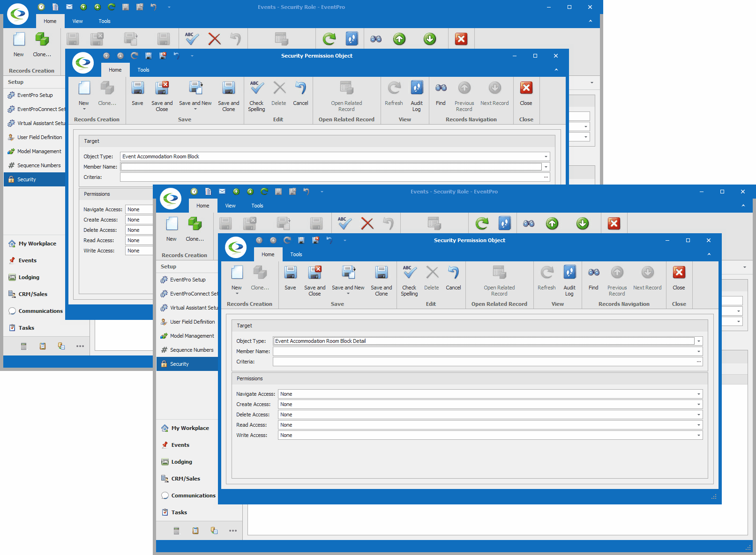The height and width of the screenshot is (555, 756).
Task: Open Write Access dropdown in front window
Action: coord(698,435)
